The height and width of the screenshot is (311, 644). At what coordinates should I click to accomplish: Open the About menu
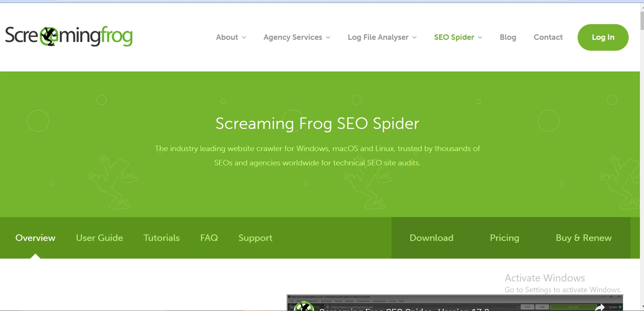[227, 37]
